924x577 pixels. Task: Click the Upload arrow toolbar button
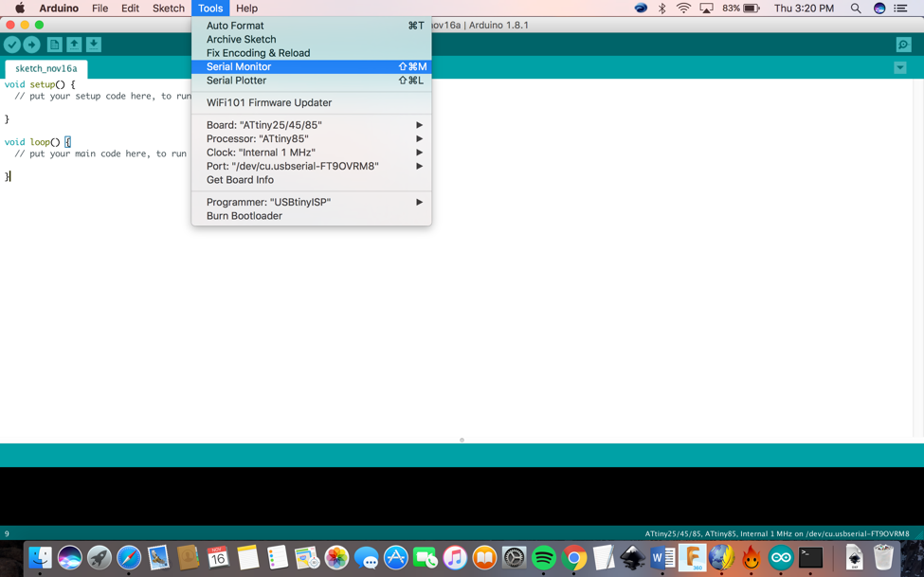coord(32,45)
